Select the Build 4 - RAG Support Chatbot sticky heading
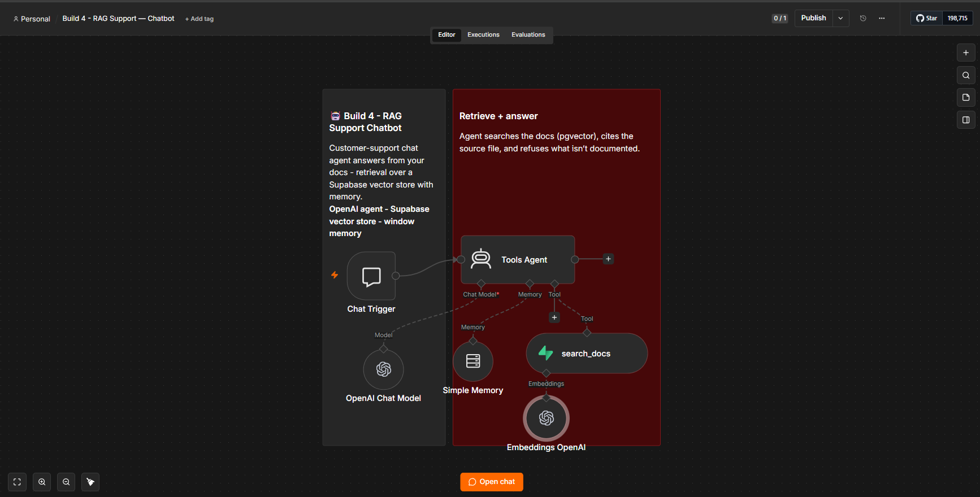This screenshot has height=497, width=980. click(366, 122)
